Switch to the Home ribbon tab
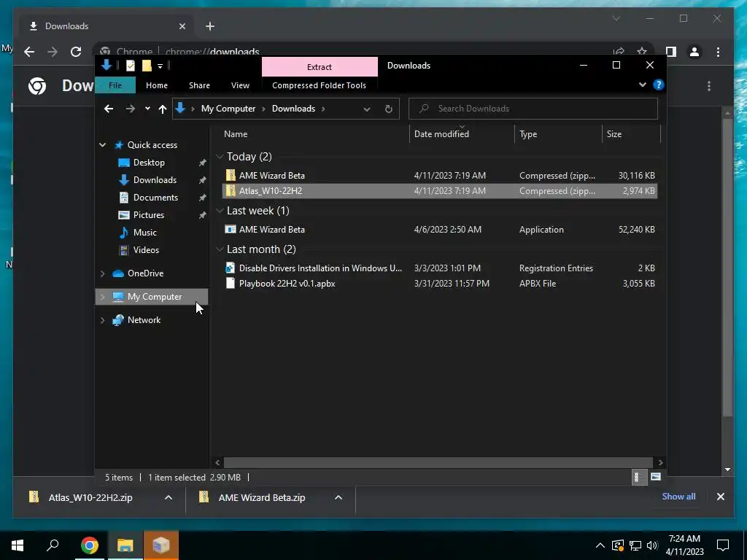Screen dimensions: 747x560 pyautogui.click(x=157, y=85)
